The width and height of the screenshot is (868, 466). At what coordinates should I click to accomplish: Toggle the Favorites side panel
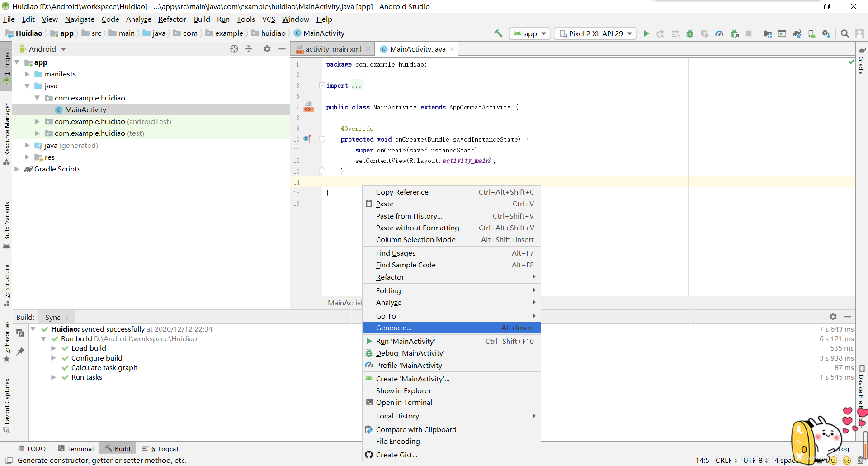[6, 342]
